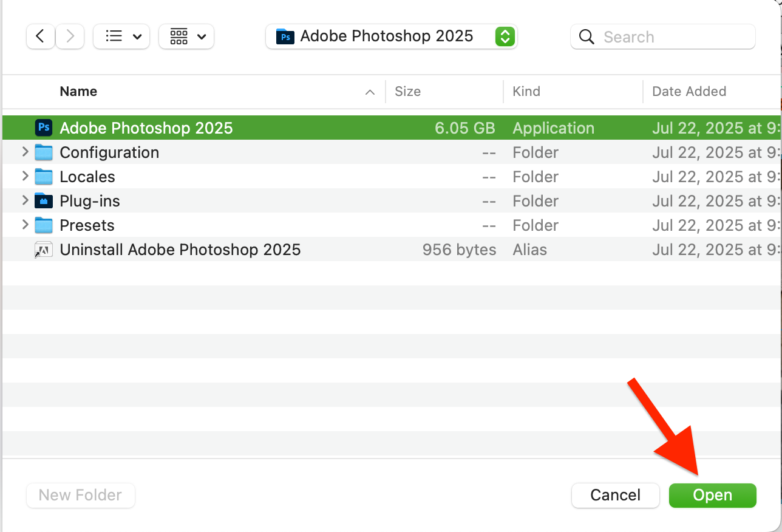This screenshot has height=532, width=782.
Task: Click the Plug-ins folder icon
Action: click(x=44, y=201)
